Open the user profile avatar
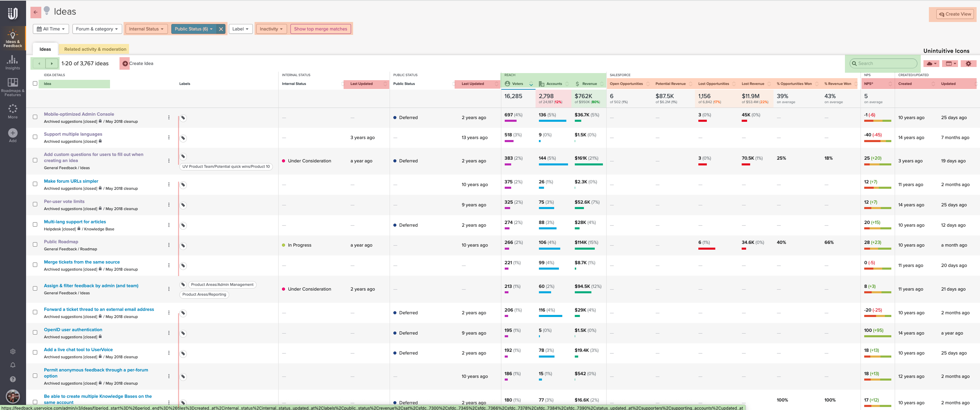 coord(13,396)
